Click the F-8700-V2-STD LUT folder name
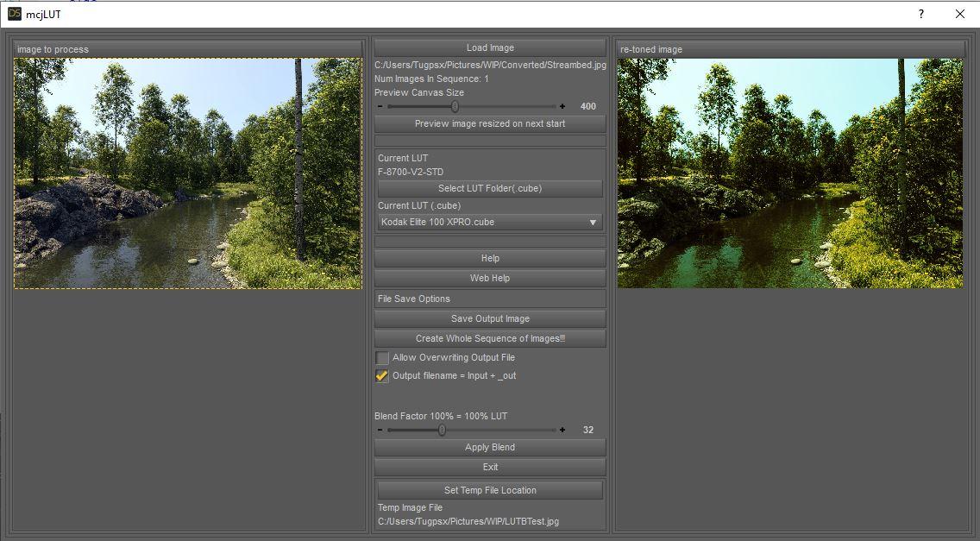This screenshot has height=541, width=980. (411, 172)
